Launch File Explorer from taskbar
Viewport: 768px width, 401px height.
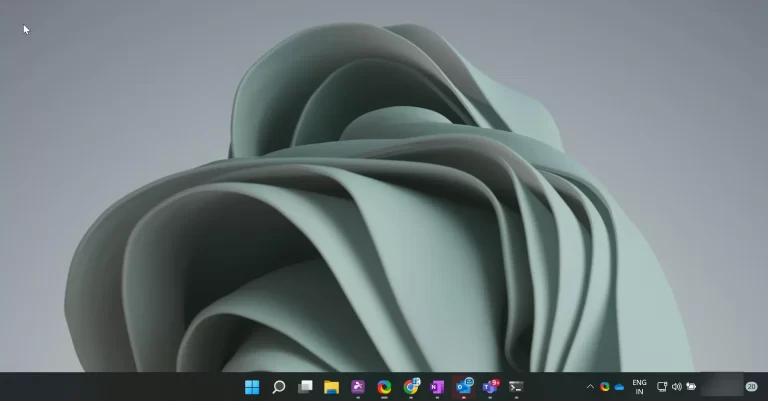click(x=332, y=387)
